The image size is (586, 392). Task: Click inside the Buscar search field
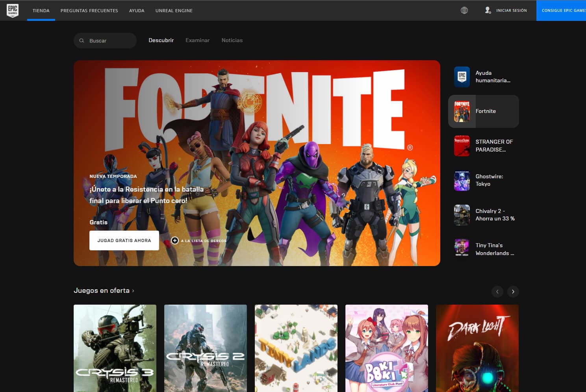pos(105,40)
